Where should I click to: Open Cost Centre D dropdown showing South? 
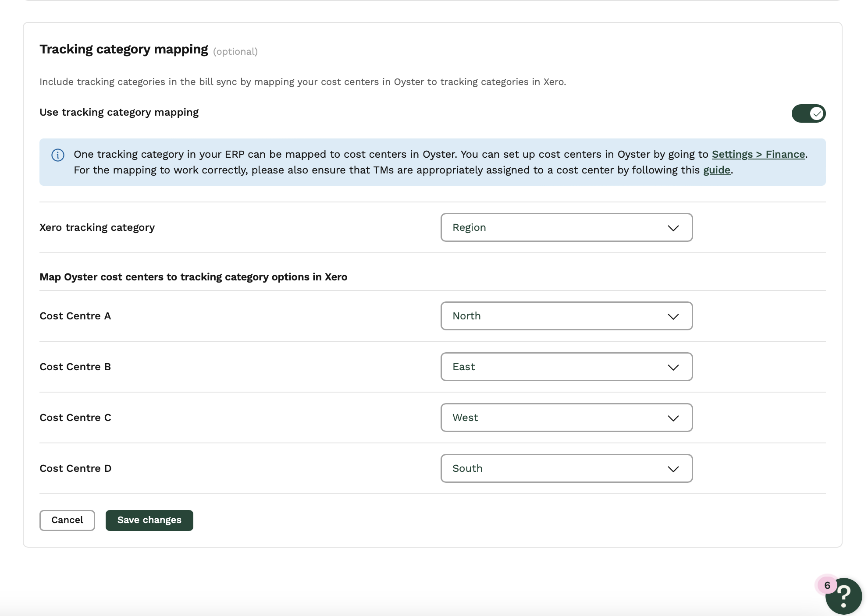(x=566, y=468)
